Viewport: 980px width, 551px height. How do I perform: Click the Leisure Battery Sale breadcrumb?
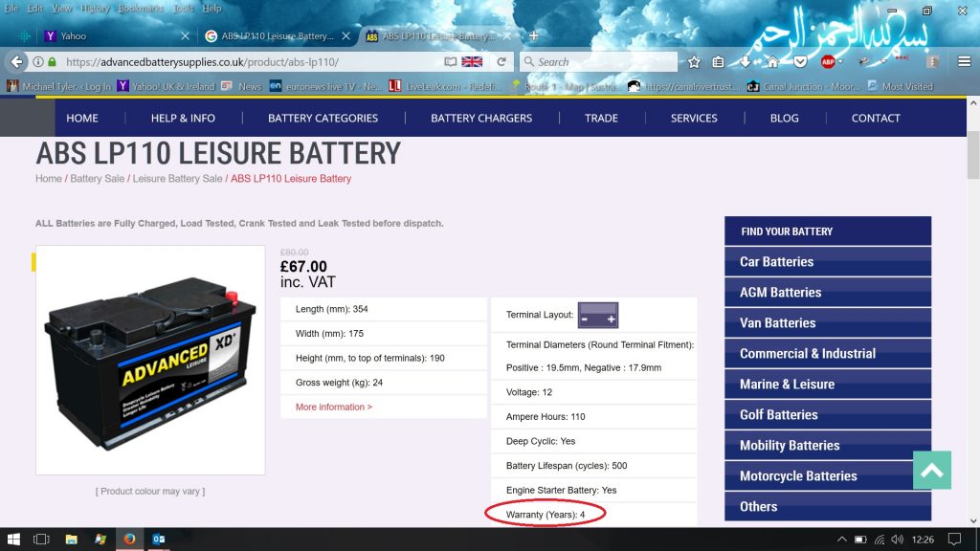[177, 179]
